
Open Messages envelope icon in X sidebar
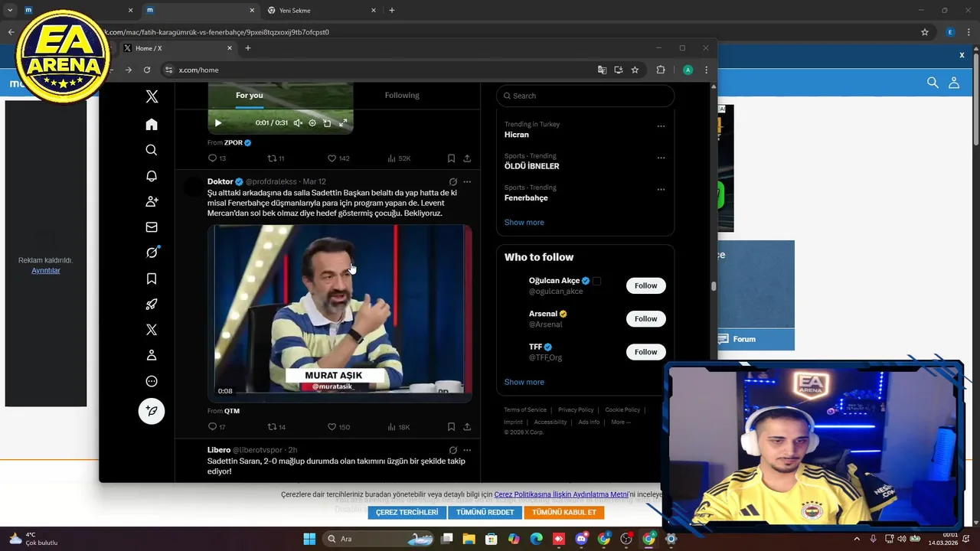coord(152,227)
